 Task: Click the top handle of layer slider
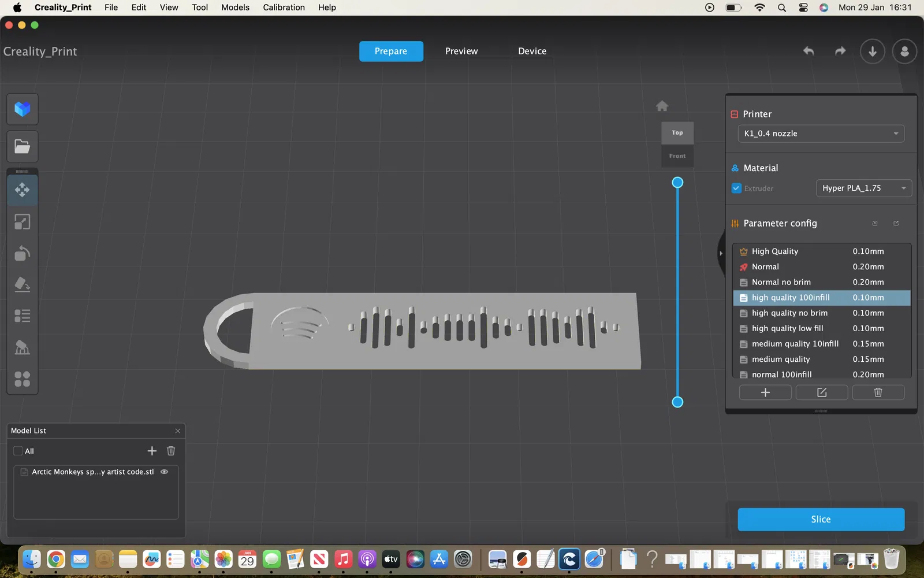(x=677, y=183)
